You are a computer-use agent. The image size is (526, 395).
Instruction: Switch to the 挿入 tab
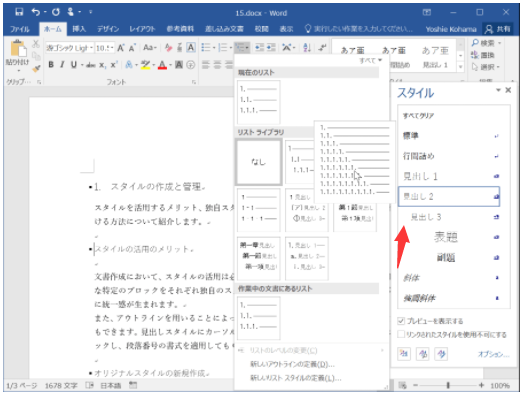(79, 29)
